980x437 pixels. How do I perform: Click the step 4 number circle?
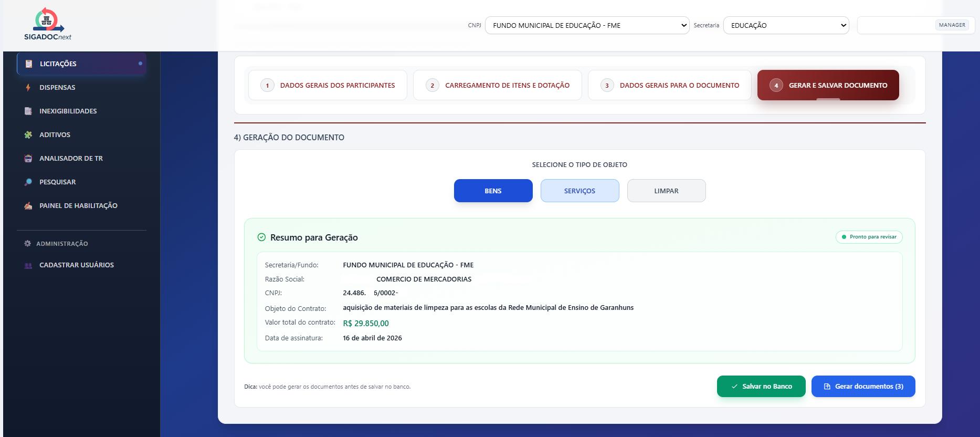pyautogui.click(x=776, y=86)
